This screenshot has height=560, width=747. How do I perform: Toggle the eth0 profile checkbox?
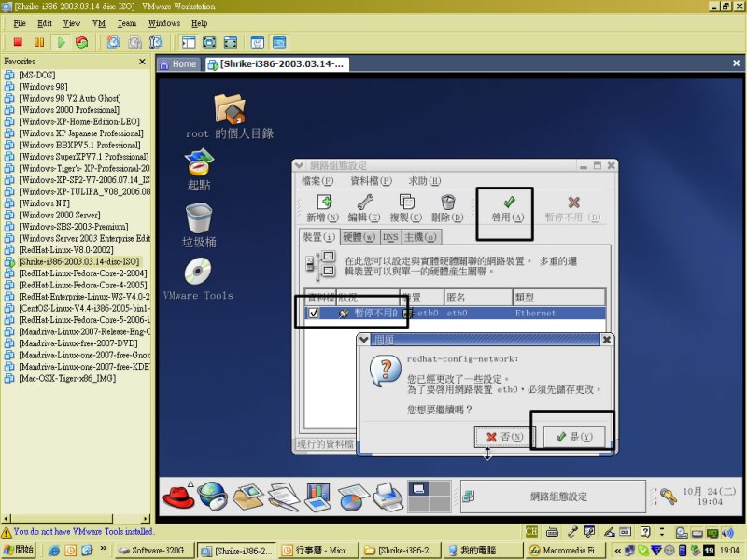314,313
